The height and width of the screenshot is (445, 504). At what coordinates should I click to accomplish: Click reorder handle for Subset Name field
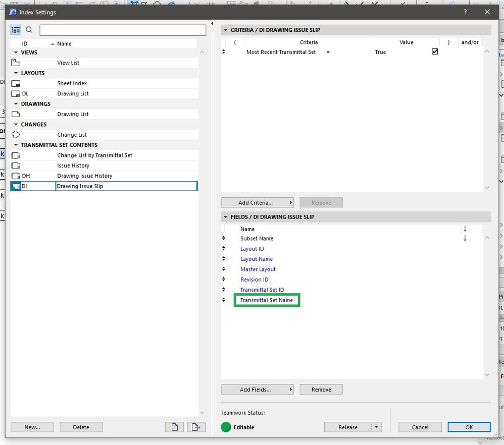(224, 238)
